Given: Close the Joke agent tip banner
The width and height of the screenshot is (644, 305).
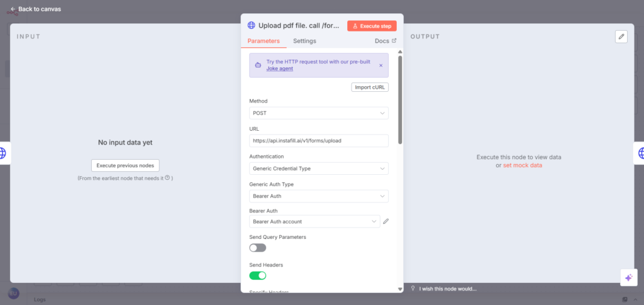Looking at the screenshot, I should [380, 65].
